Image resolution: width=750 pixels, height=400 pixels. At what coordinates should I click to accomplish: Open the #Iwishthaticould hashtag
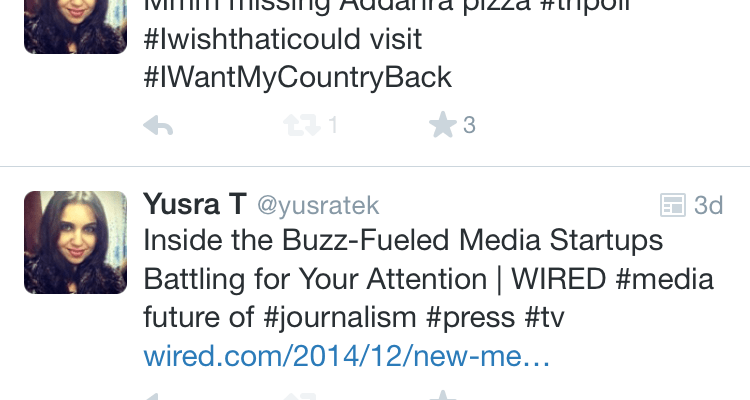(283, 40)
